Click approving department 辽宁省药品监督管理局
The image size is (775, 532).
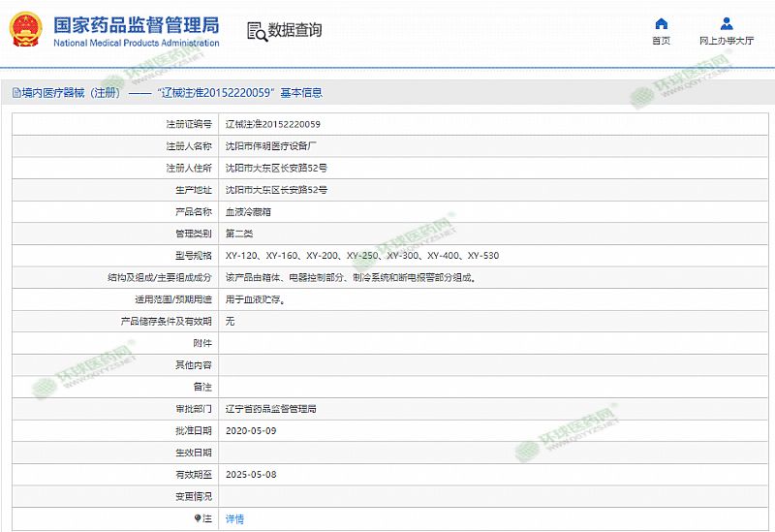(270, 409)
